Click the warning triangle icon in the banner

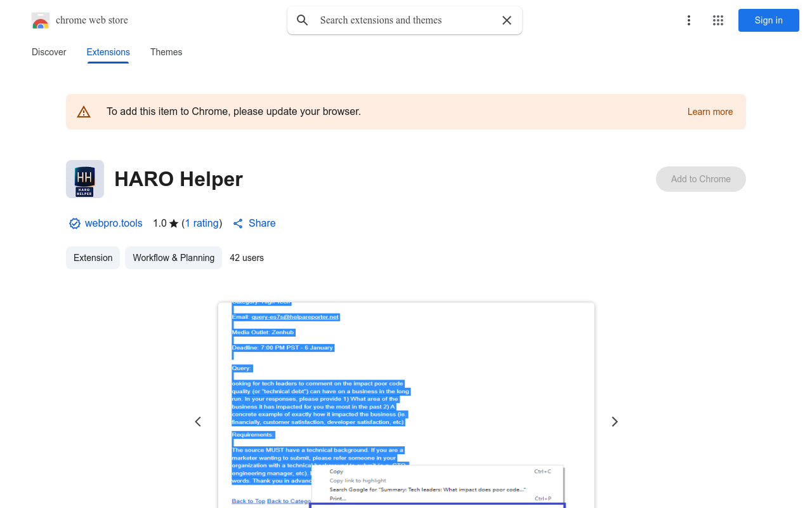(x=84, y=112)
